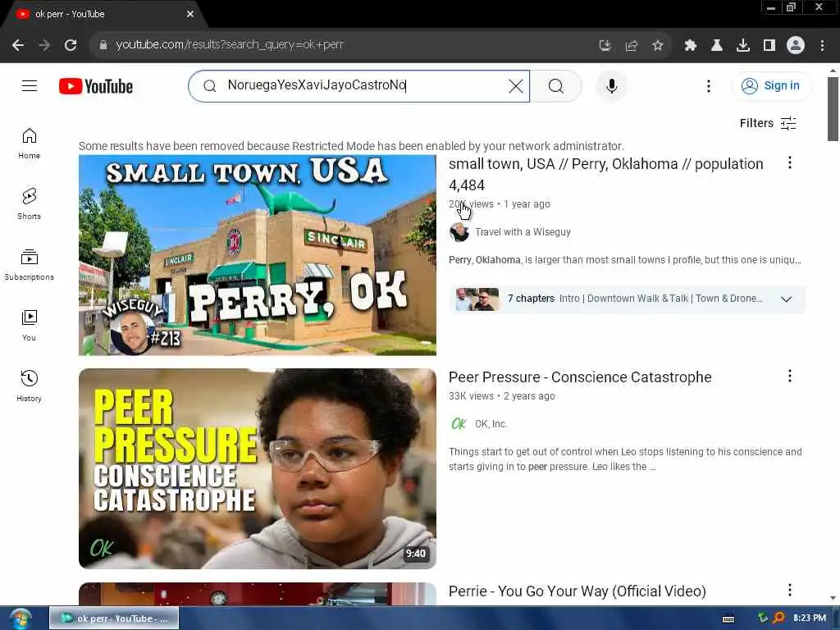Click the Perrie video thumbnail strip
Viewport: 840px width, 630px height.
257,594
